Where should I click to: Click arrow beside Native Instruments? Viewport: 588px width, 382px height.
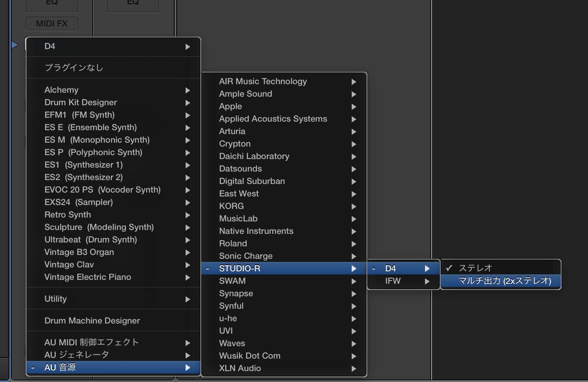point(354,232)
